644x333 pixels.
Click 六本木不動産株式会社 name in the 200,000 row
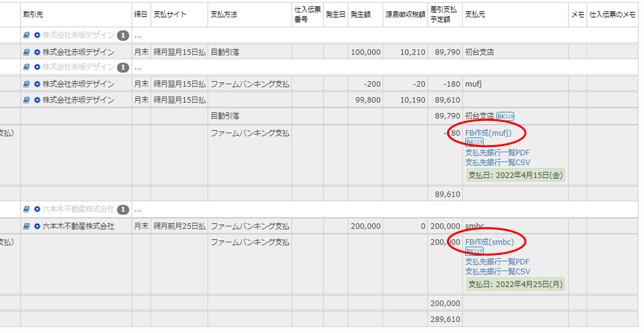click(x=78, y=226)
